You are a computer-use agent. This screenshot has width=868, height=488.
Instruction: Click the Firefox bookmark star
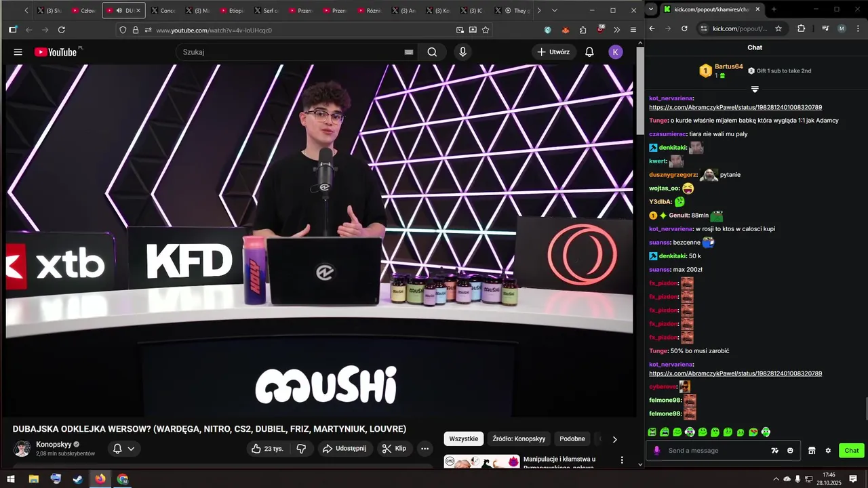[x=486, y=30]
